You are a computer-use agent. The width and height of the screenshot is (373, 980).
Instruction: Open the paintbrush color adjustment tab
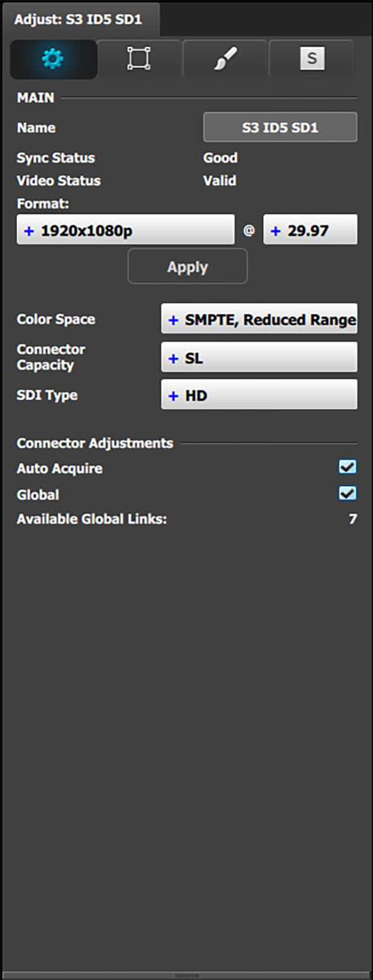225,59
